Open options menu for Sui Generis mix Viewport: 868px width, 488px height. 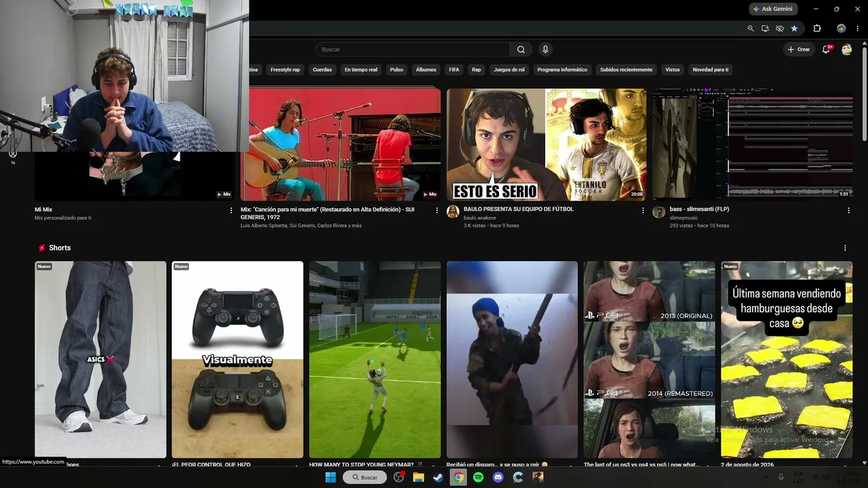[437, 211]
